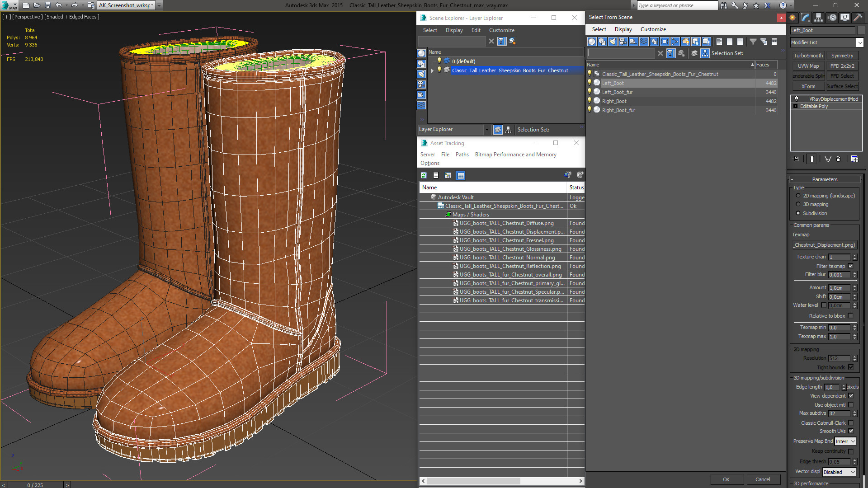Toggle lights filter in Scene Explorer sidebar

pos(421,74)
